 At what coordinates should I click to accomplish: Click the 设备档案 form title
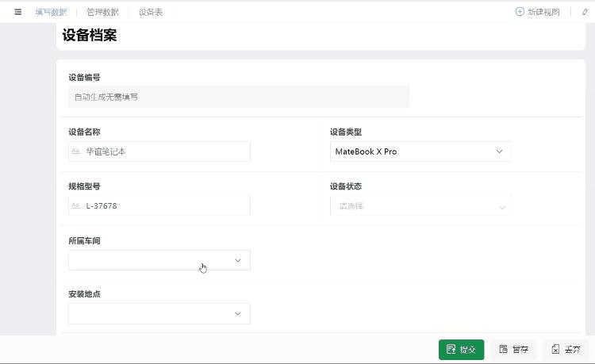tap(90, 35)
